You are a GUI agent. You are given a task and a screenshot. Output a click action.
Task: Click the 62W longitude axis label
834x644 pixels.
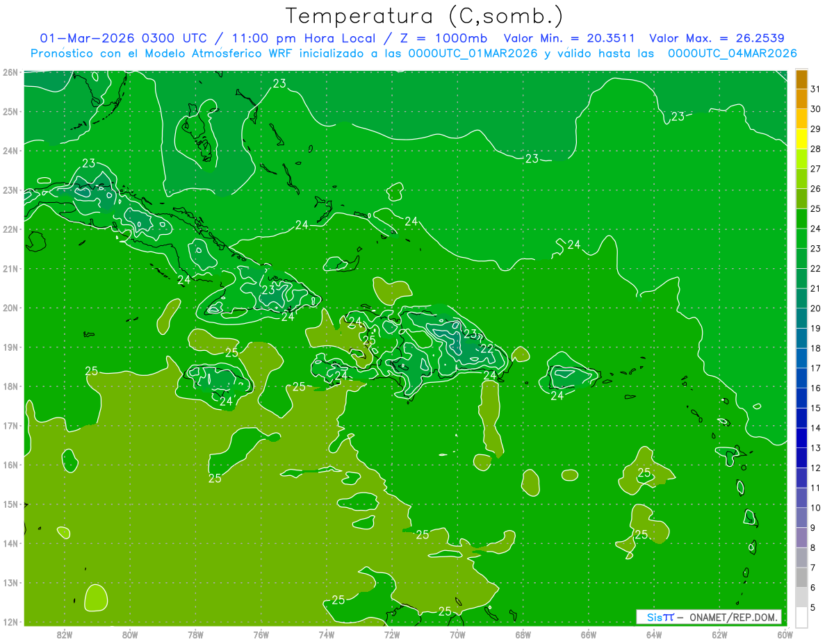pyautogui.click(x=719, y=634)
